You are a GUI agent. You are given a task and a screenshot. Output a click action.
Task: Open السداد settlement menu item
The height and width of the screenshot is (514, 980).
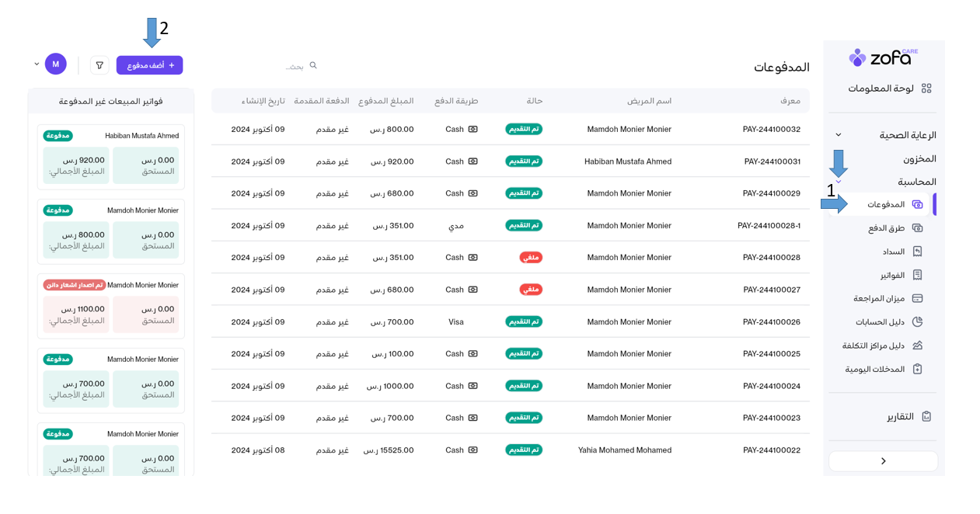893,252
